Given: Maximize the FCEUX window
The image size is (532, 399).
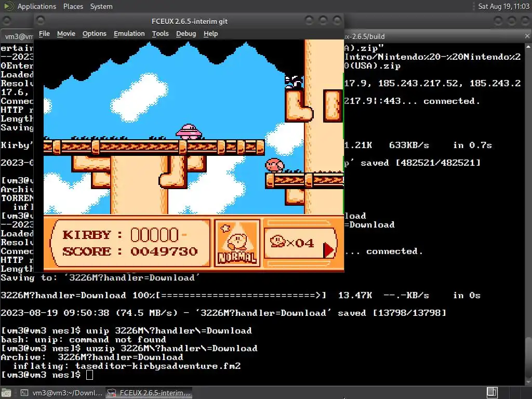Looking at the screenshot, I should (323, 21).
